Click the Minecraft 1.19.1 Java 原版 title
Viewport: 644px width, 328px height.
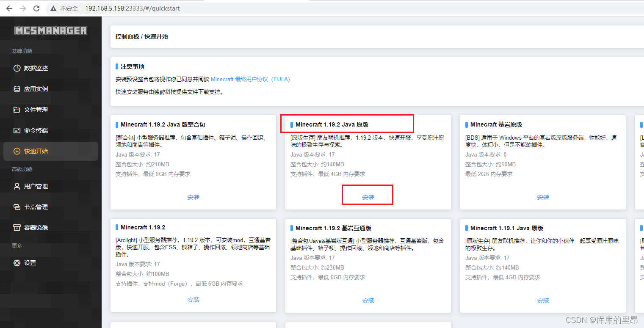[507, 228]
